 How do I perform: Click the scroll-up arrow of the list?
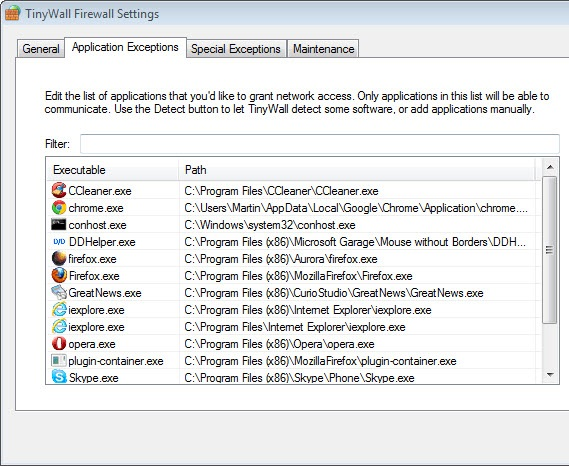tap(550, 167)
